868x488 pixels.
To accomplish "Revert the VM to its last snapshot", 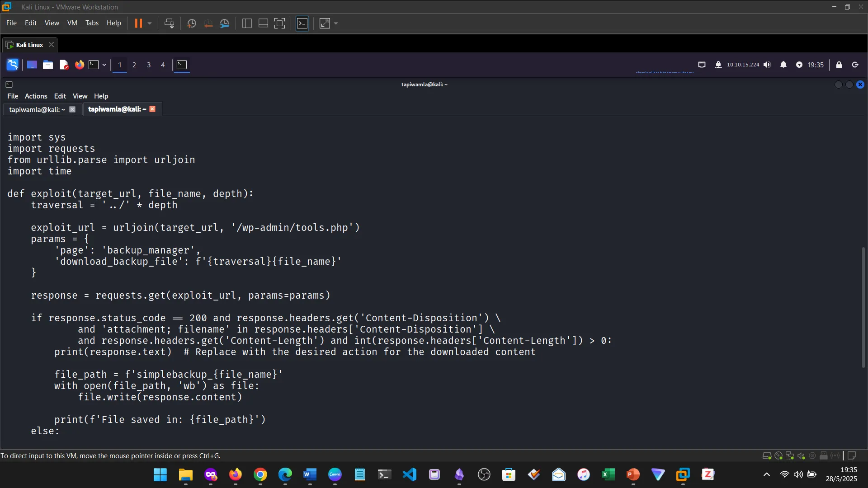I will 208,23.
